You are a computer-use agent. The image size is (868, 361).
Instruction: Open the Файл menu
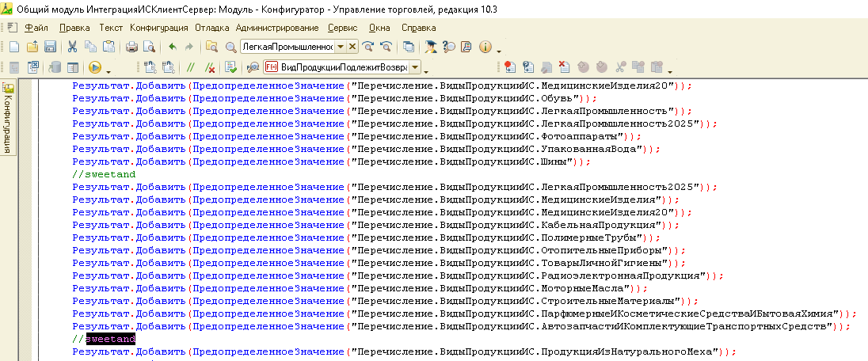pos(36,28)
